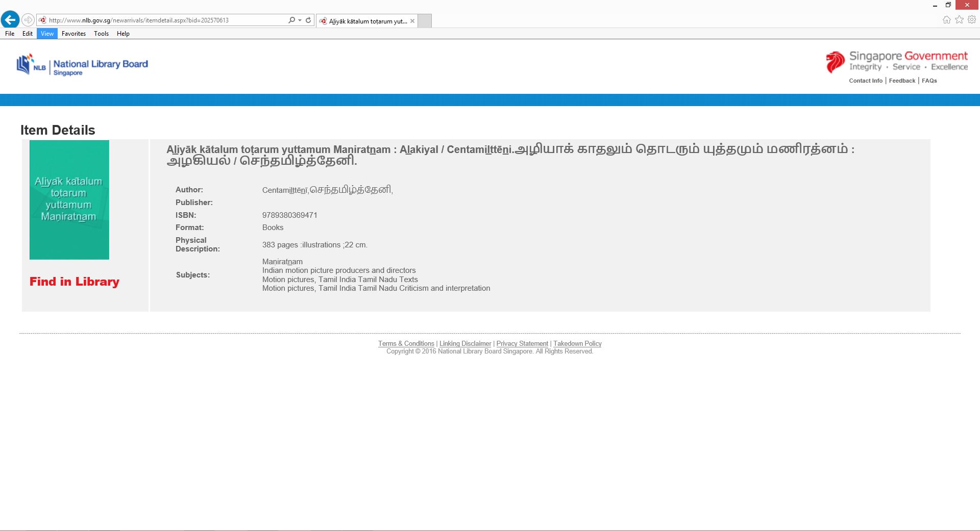
Task: Open the Tools gear icon
Action: tap(972, 20)
